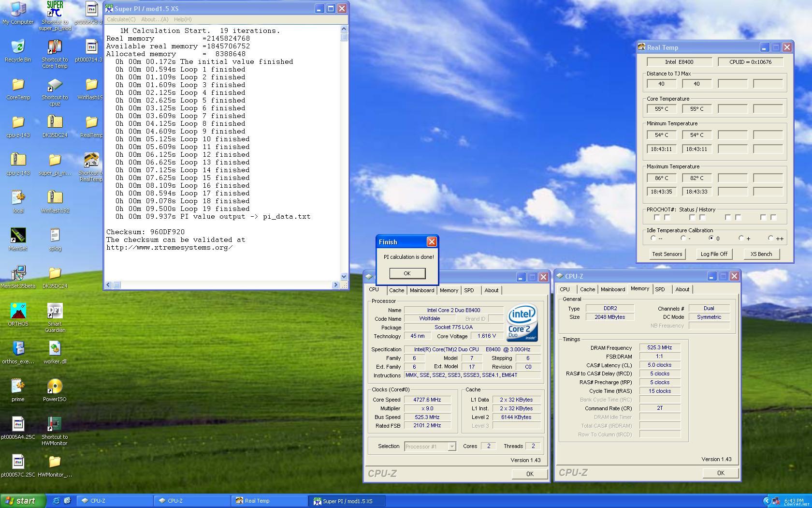Switch to CPU tab in memory CPU-Z window
This screenshot has height=508, width=812.
tap(565, 289)
